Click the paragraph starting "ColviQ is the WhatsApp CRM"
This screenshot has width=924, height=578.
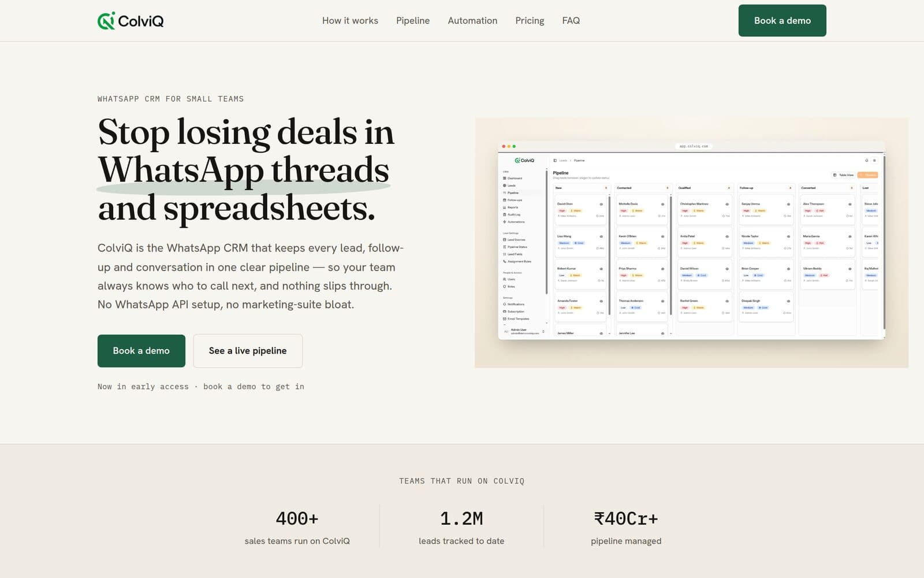tap(251, 276)
